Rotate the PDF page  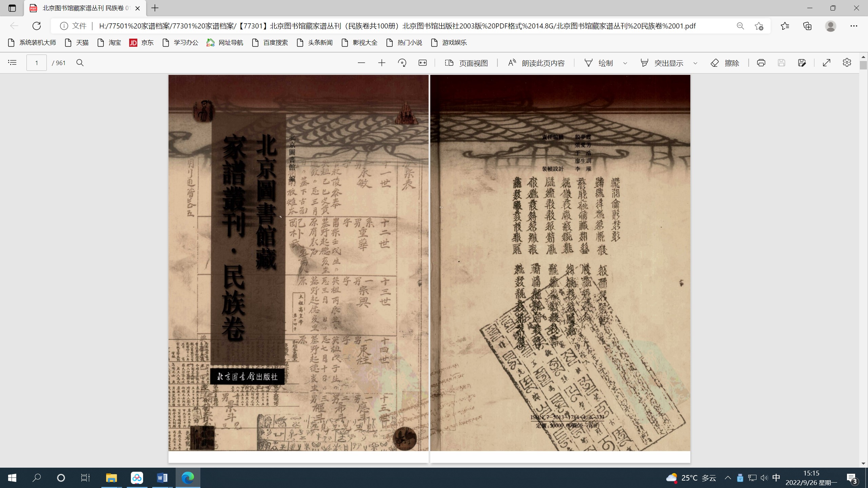click(x=402, y=63)
